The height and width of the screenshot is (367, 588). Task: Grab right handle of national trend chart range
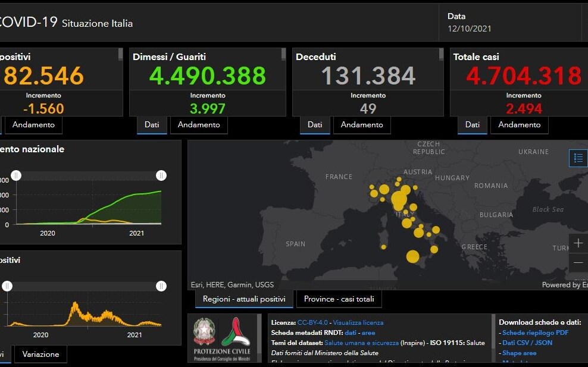[x=161, y=175]
